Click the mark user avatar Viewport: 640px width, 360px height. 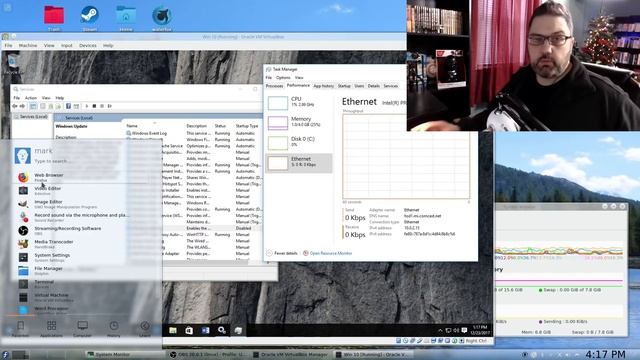click(22, 156)
